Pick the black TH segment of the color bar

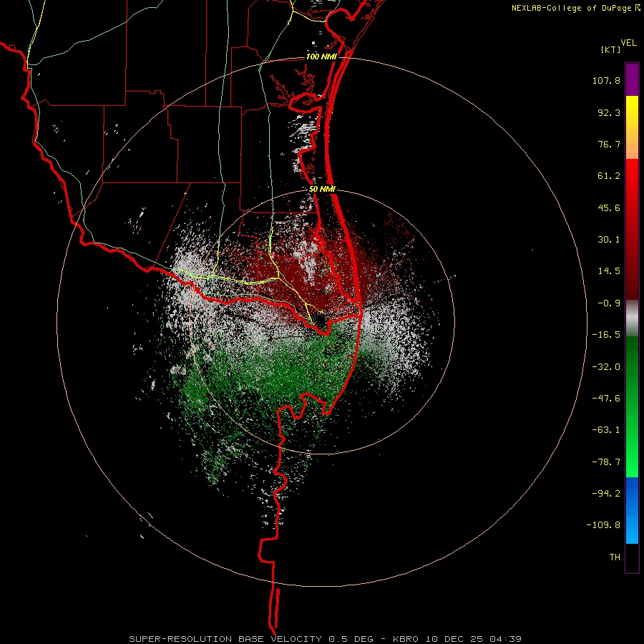(x=632, y=557)
